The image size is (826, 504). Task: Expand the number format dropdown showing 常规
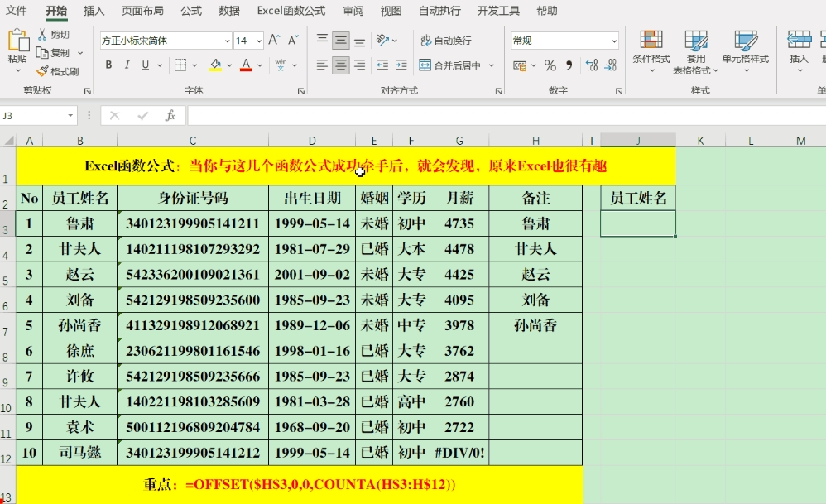[613, 41]
